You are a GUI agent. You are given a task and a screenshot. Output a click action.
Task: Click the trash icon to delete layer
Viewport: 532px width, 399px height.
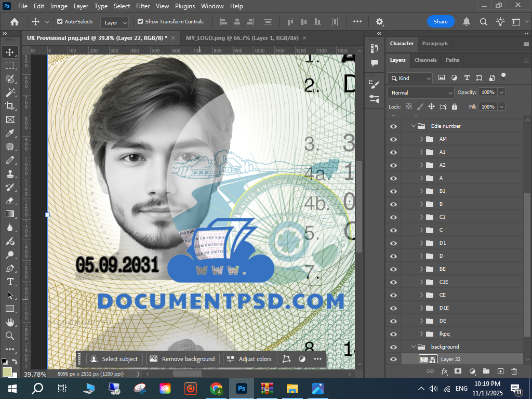pos(514,371)
